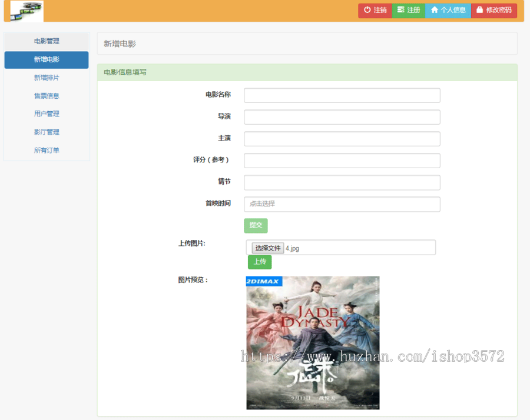Click the Jade Dynasty poster preview
The height and width of the screenshot is (420, 530).
pyautogui.click(x=313, y=343)
